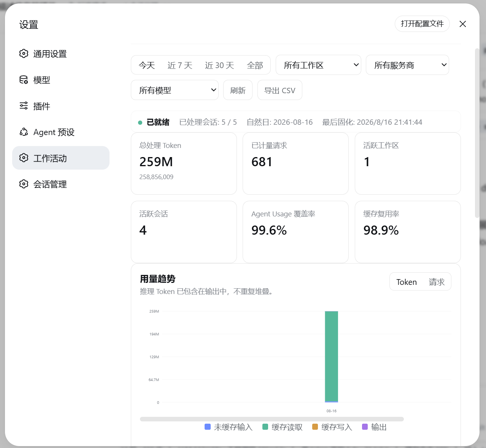Toggle the 未缓存输入 legend swatch
Image resolution: width=486 pixels, height=448 pixels.
pyautogui.click(x=208, y=427)
